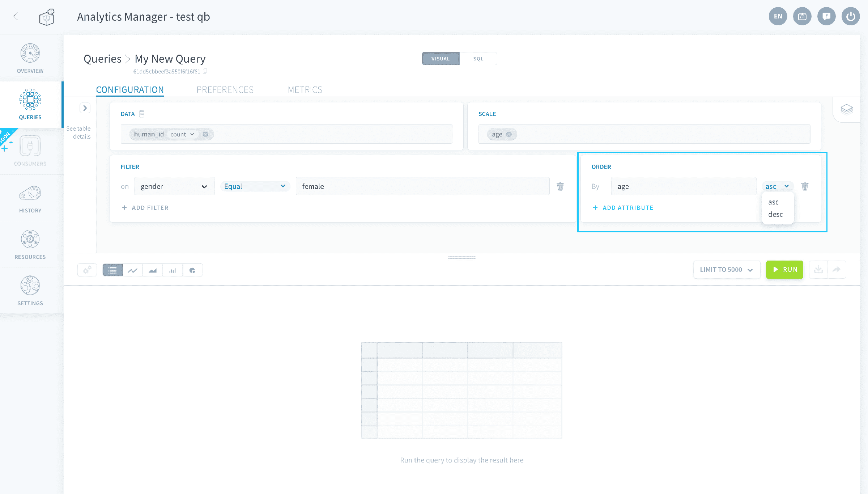The height and width of the screenshot is (494, 868).
Task: Select the area chart view icon
Action: point(153,270)
